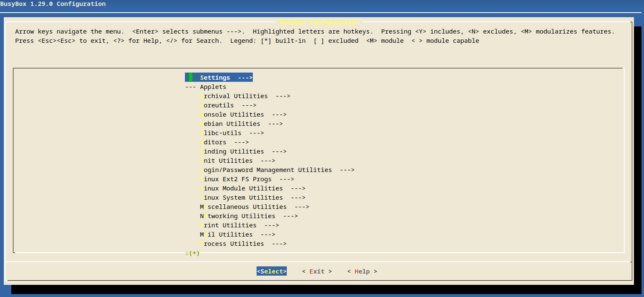The width and height of the screenshot is (644, 297).
Task: Select the Linux Module Utilities entry
Action: tap(253, 188)
